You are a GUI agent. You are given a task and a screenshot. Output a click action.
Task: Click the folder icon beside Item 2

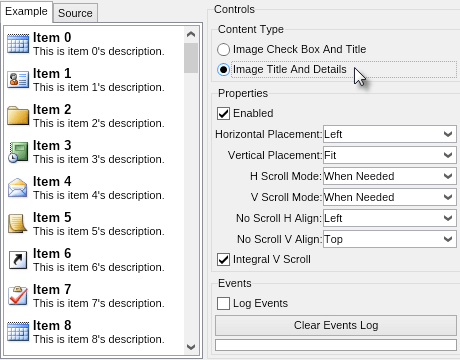tap(18, 115)
